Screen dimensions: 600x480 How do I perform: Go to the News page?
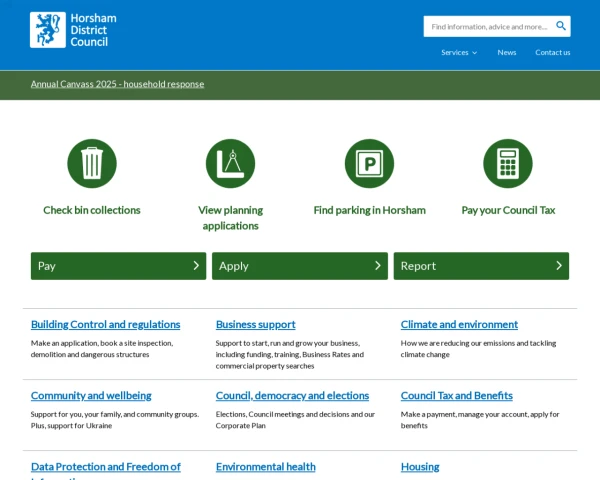(x=507, y=52)
